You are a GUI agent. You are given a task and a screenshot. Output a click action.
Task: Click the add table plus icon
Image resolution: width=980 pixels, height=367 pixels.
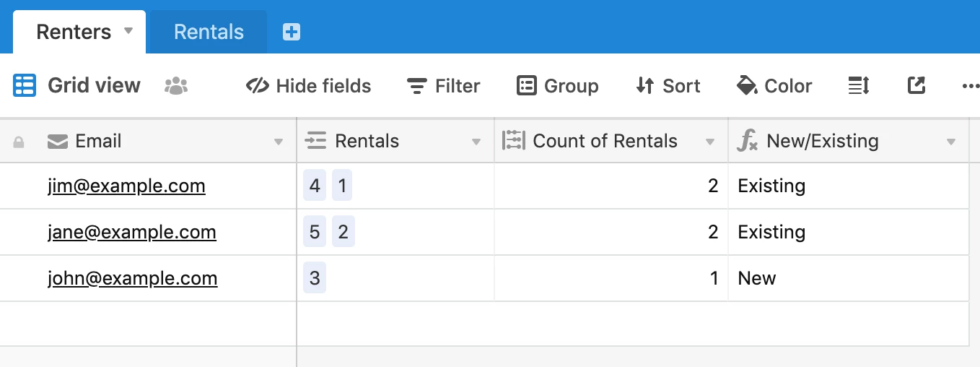[292, 32]
